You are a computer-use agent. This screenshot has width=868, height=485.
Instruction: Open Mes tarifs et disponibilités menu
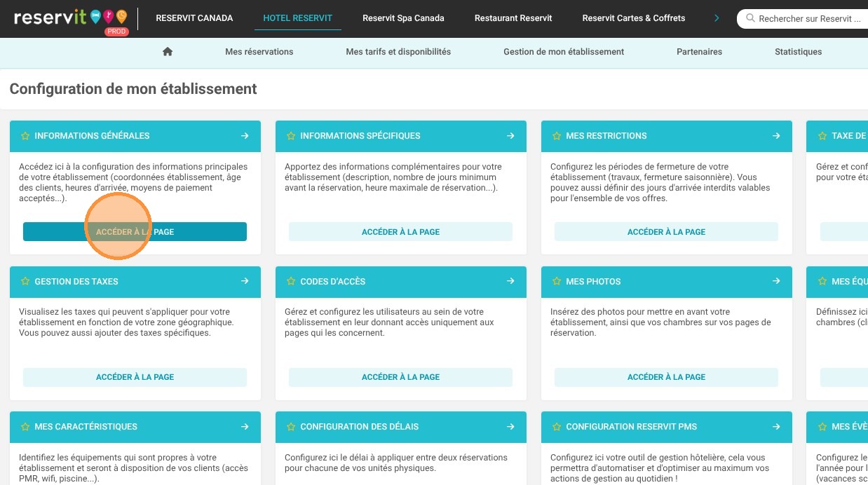398,52
